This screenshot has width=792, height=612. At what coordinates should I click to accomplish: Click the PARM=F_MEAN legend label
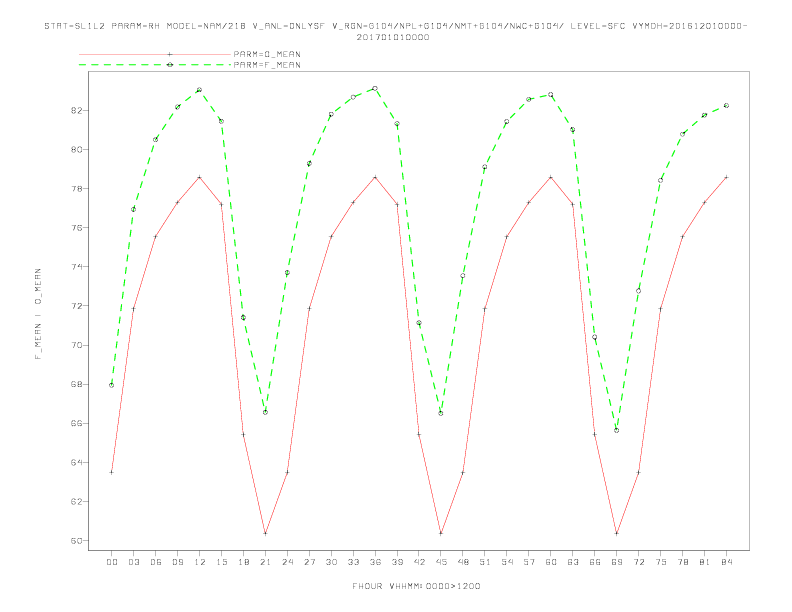click(x=267, y=65)
